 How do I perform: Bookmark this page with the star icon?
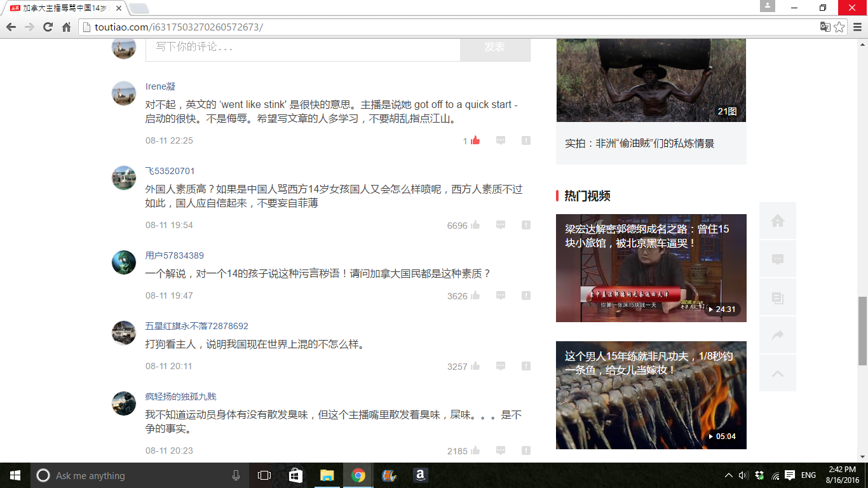tap(839, 27)
